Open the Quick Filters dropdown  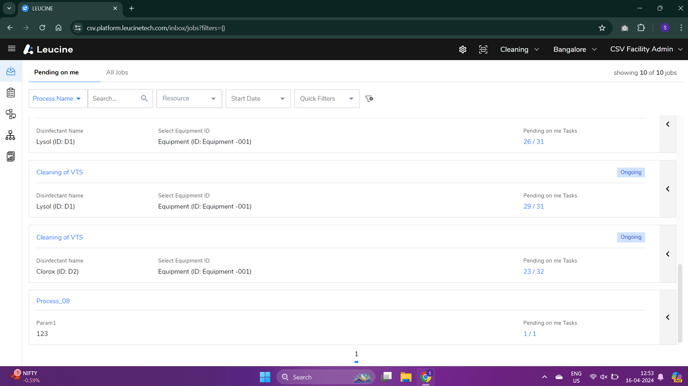326,99
